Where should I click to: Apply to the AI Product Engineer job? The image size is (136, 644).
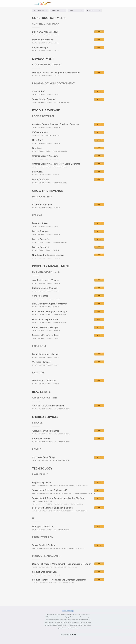[x=99, y=205]
